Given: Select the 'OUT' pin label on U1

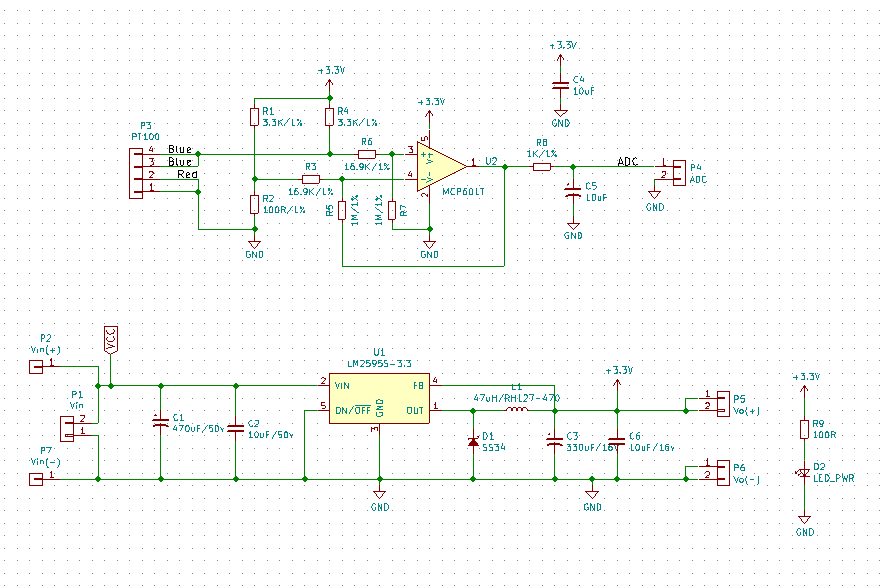Looking at the screenshot, I should [x=415, y=411].
